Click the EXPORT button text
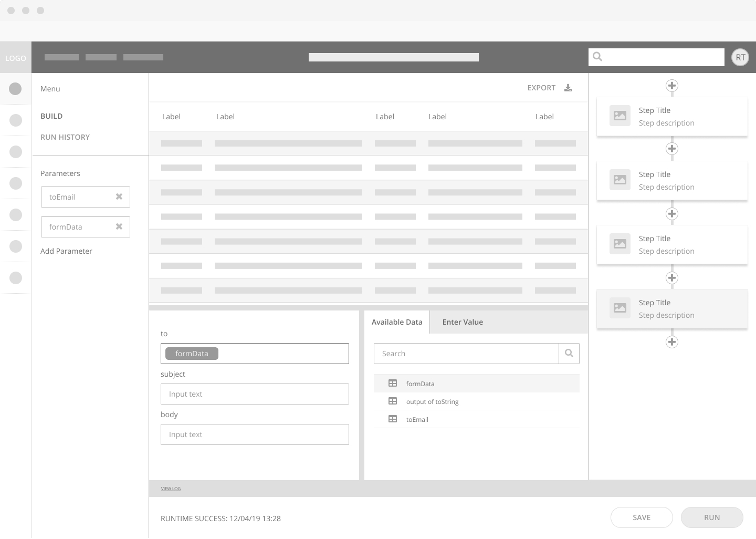This screenshot has height=539, width=756. click(x=541, y=88)
